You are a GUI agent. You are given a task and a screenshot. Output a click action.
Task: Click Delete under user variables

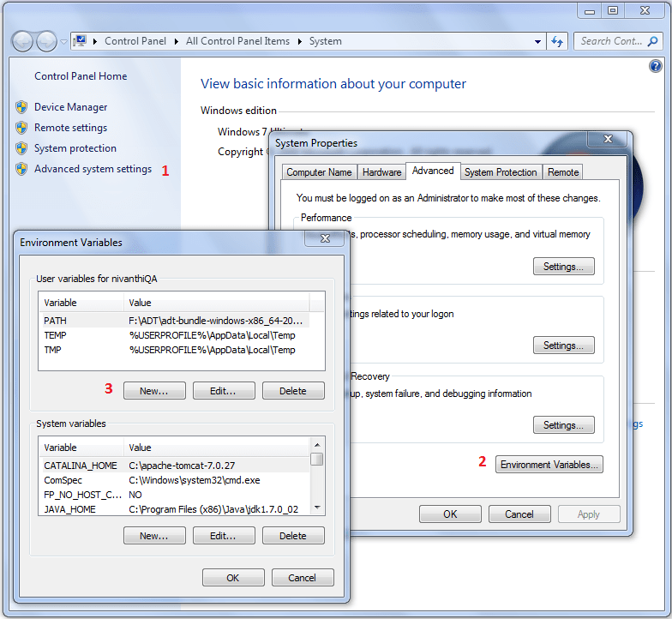(293, 391)
